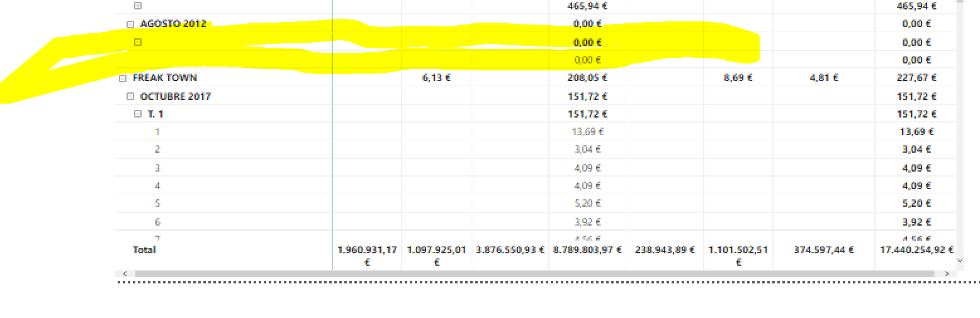Click the right arrow of horizontal scrollbar
Screen dimensions: 980x318
click(946, 274)
